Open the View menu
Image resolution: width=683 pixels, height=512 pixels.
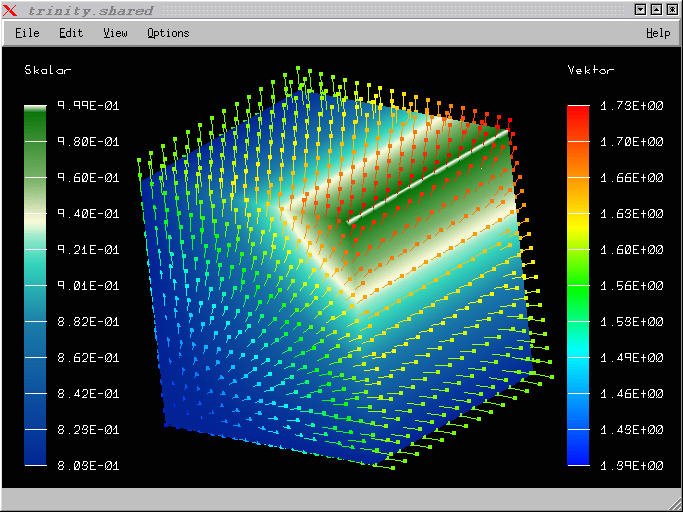tap(115, 33)
